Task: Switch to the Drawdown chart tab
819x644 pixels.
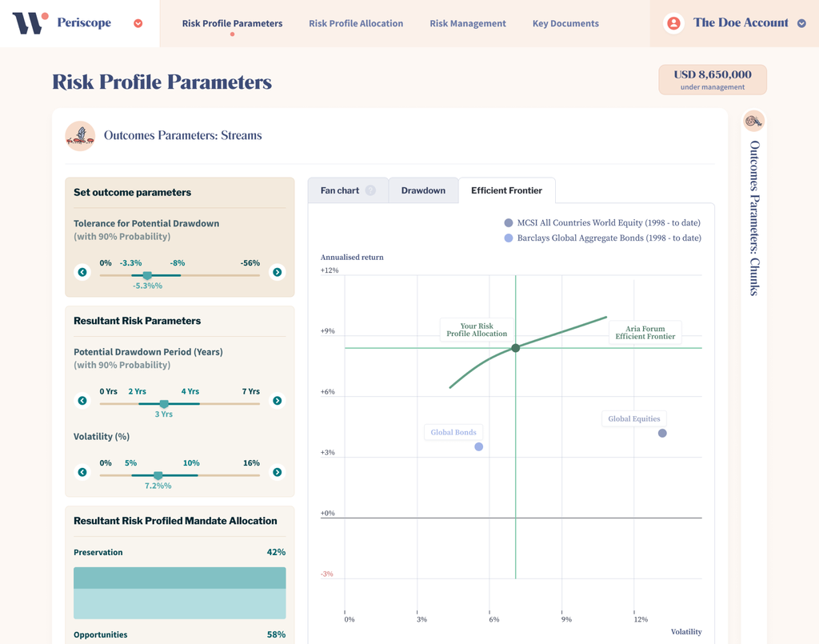Action: tap(423, 190)
